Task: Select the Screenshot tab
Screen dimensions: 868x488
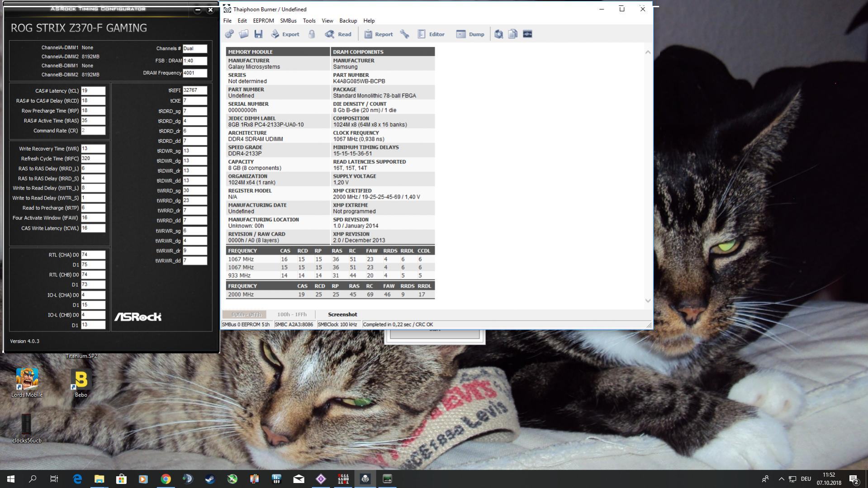Action: tap(342, 314)
